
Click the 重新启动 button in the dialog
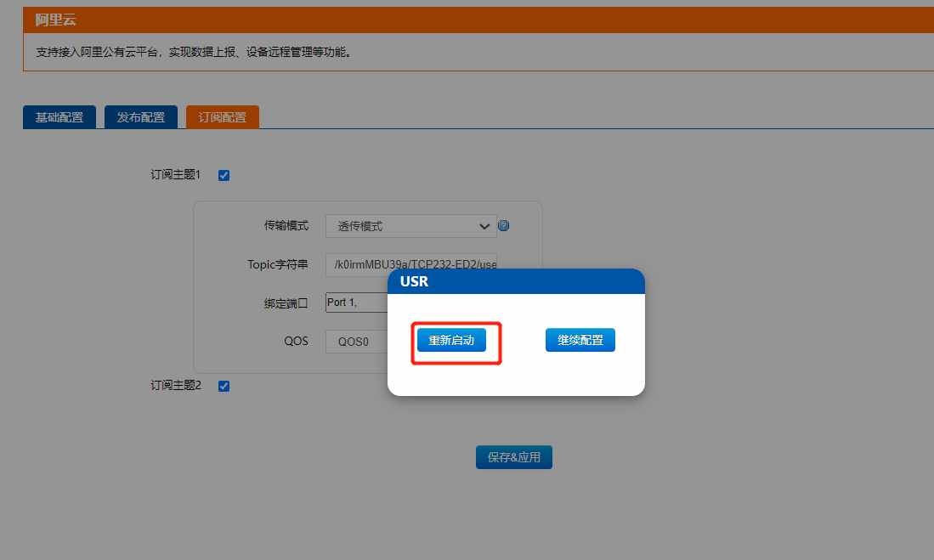451,341
